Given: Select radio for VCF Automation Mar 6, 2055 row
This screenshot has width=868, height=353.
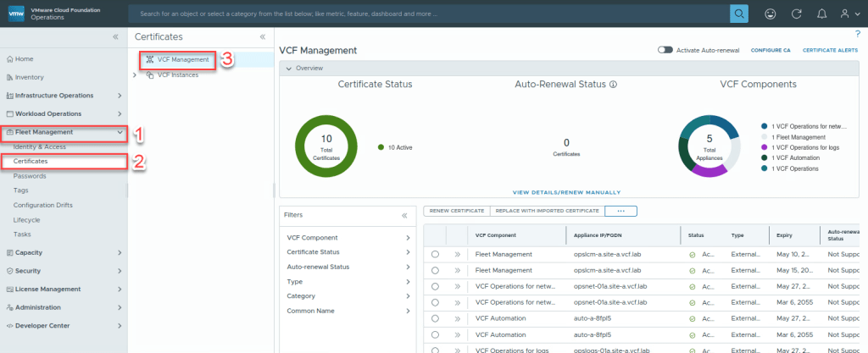Looking at the screenshot, I should 435,334.
